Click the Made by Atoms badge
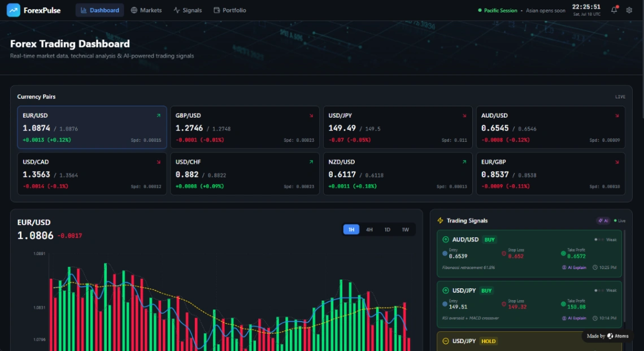644x351 pixels. [x=607, y=336]
